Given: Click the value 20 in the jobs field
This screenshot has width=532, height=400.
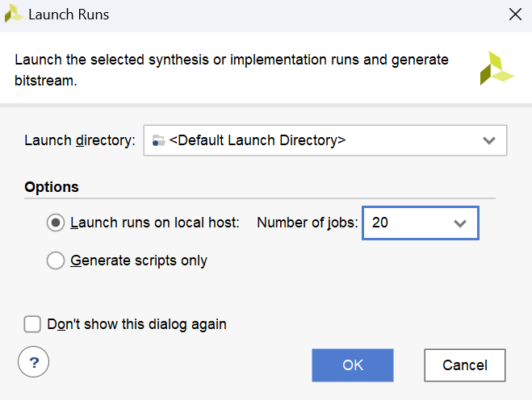Looking at the screenshot, I should 380,223.
